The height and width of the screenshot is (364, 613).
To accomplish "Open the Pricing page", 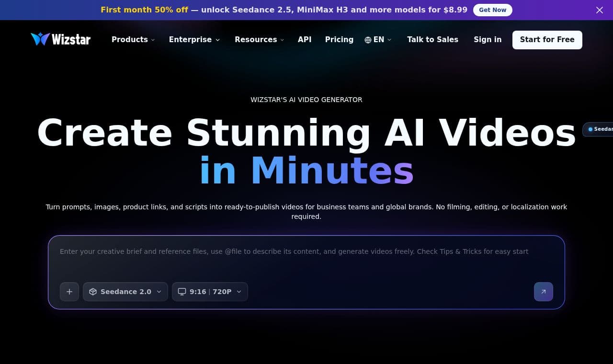I will [x=339, y=40].
